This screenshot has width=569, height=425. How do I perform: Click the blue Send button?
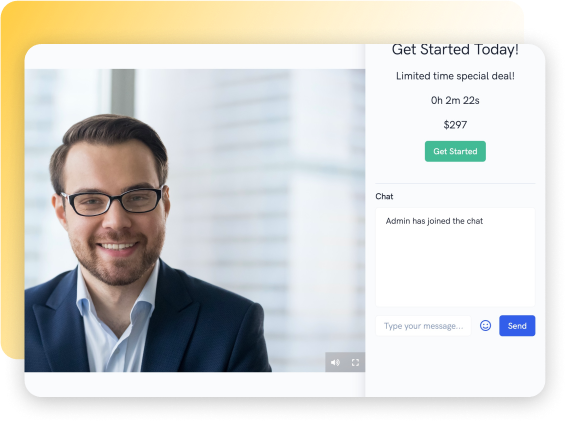pyautogui.click(x=517, y=326)
